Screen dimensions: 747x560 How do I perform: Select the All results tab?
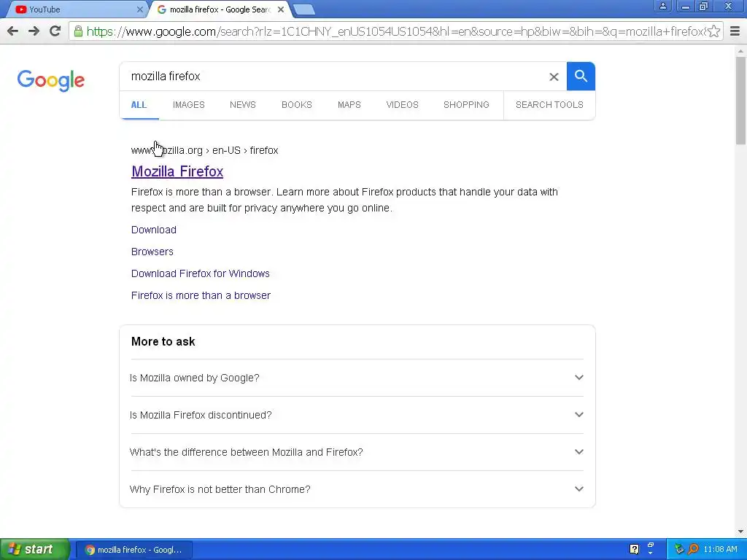(x=139, y=105)
